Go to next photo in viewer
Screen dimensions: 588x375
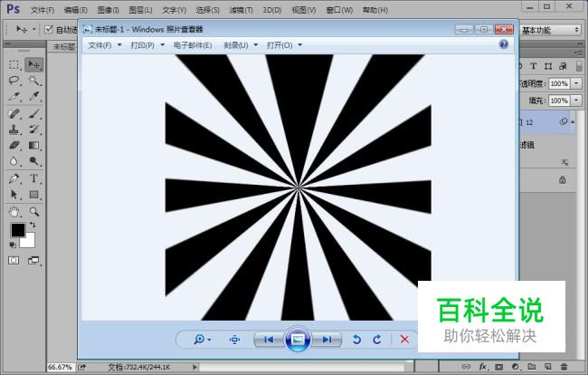[x=327, y=340]
